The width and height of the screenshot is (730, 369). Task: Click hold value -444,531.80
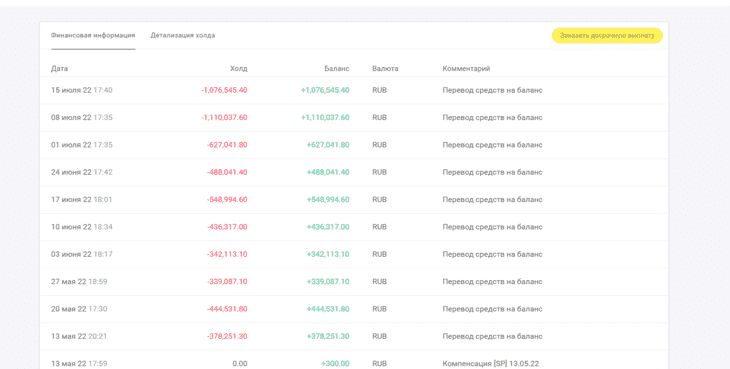tap(227, 309)
